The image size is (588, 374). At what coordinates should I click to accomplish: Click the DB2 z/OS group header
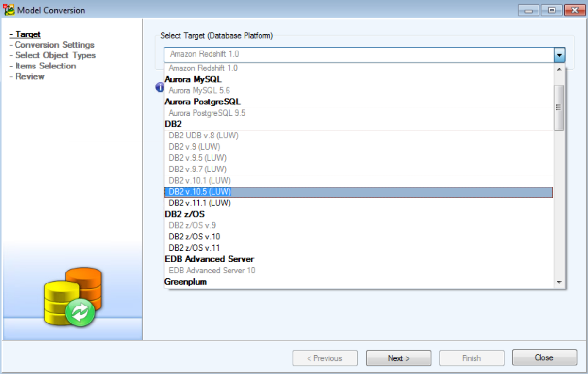coord(359,214)
